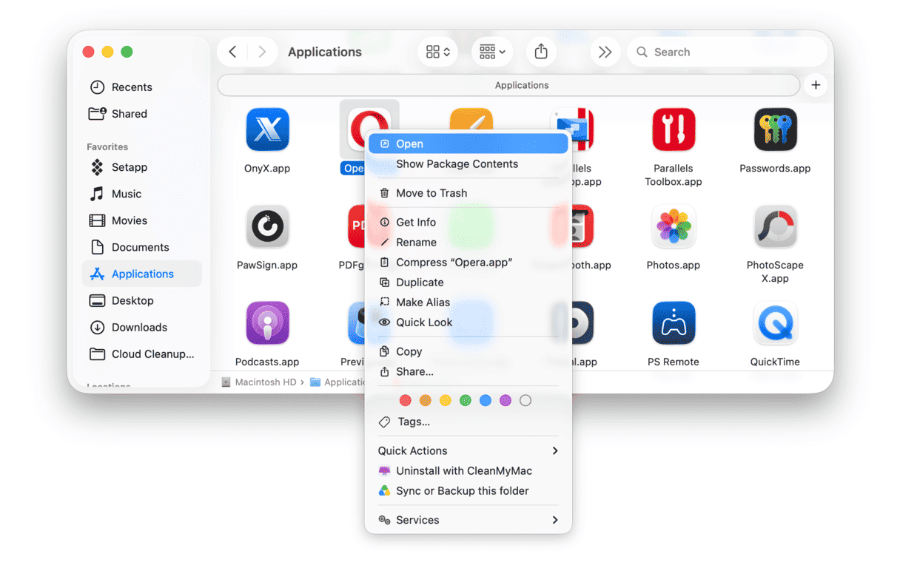
Task: Open the group-by dropdown in toolbar
Action: tap(491, 52)
